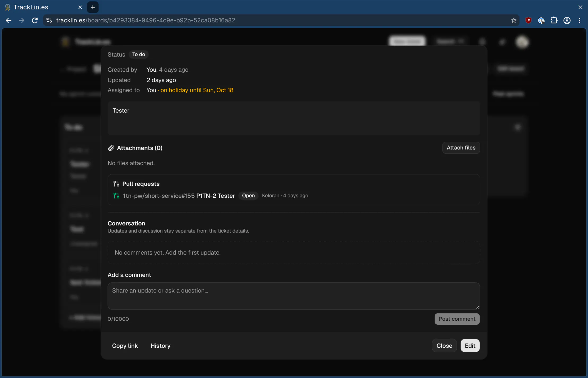
Task: Click 'on holiday until Sun, Oct 18' text
Action: click(x=197, y=90)
